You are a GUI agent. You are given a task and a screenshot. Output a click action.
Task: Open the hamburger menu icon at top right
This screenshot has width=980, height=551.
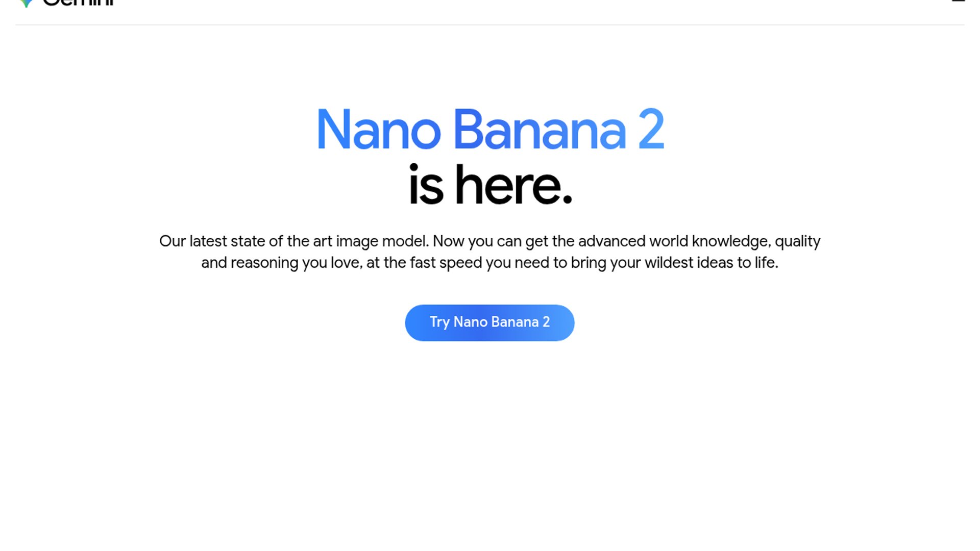[958, 1]
